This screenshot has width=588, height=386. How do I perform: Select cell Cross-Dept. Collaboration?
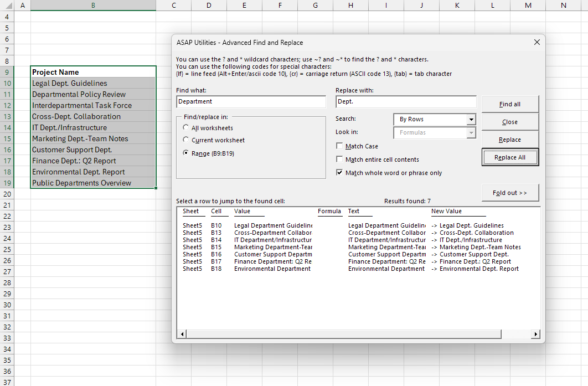[93, 116]
